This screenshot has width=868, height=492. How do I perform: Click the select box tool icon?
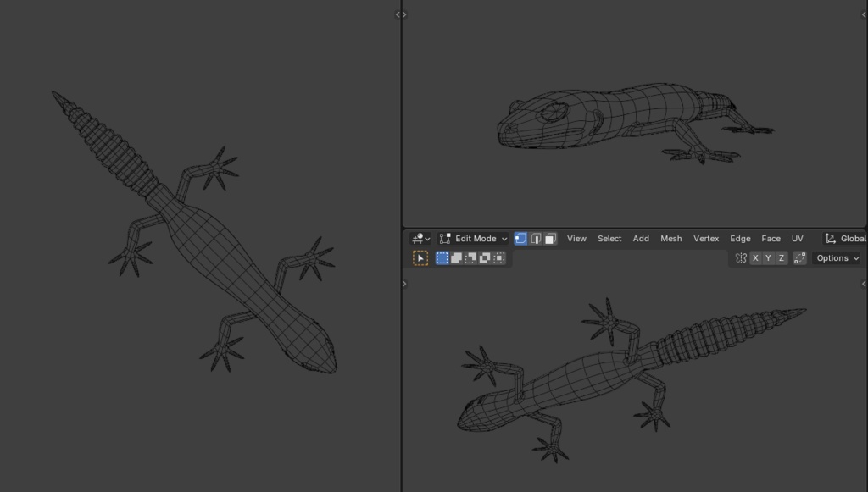point(420,258)
